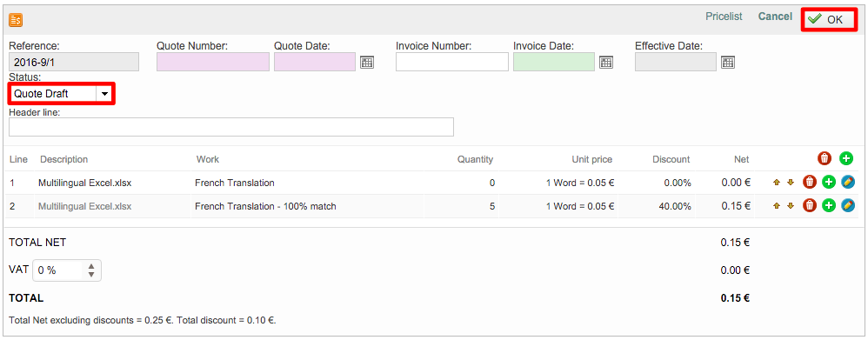This screenshot has height=340, width=868.
Task: Click the Header line text field
Action: [231, 127]
